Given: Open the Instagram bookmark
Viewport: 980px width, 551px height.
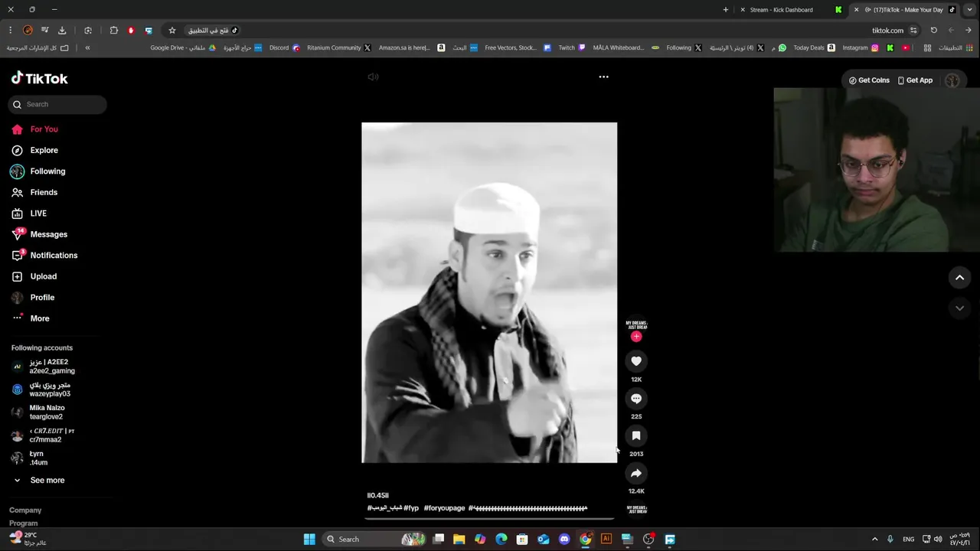Looking at the screenshot, I should tap(861, 47).
